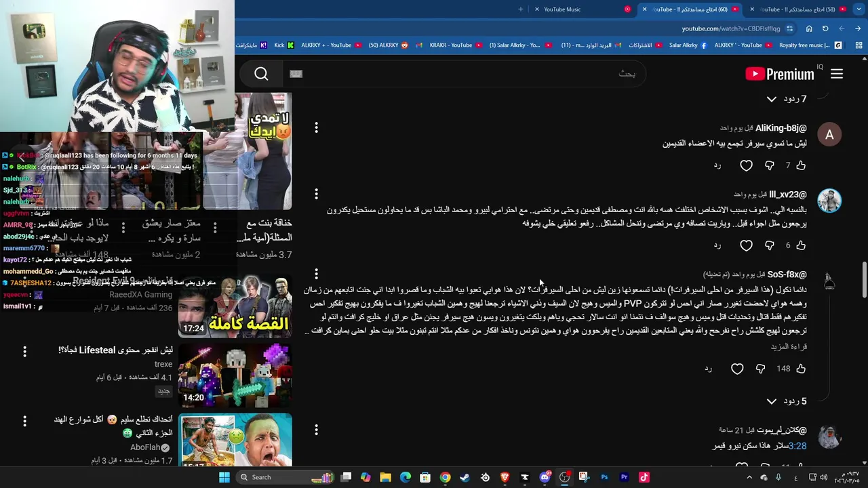This screenshot has width=868, height=488.
Task: Open the on-screen keyboard icon in search box
Action: point(296,74)
